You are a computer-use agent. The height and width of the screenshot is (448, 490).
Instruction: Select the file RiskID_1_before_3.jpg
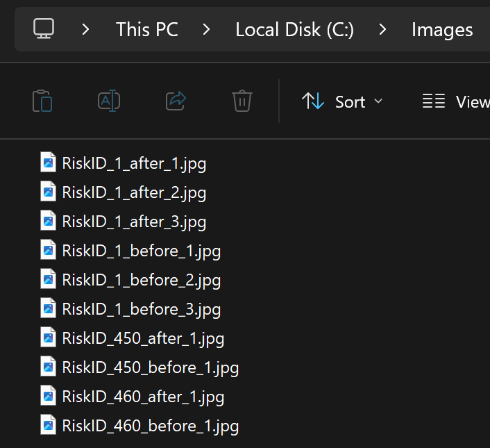pyautogui.click(x=141, y=309)
